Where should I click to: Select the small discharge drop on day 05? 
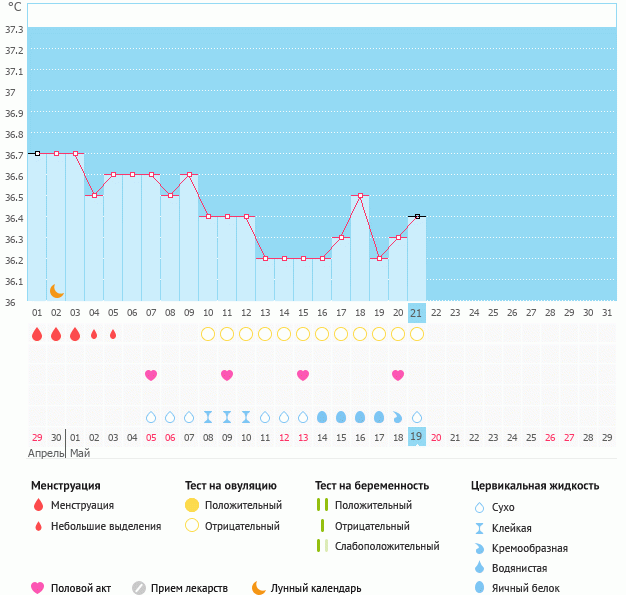113,334
